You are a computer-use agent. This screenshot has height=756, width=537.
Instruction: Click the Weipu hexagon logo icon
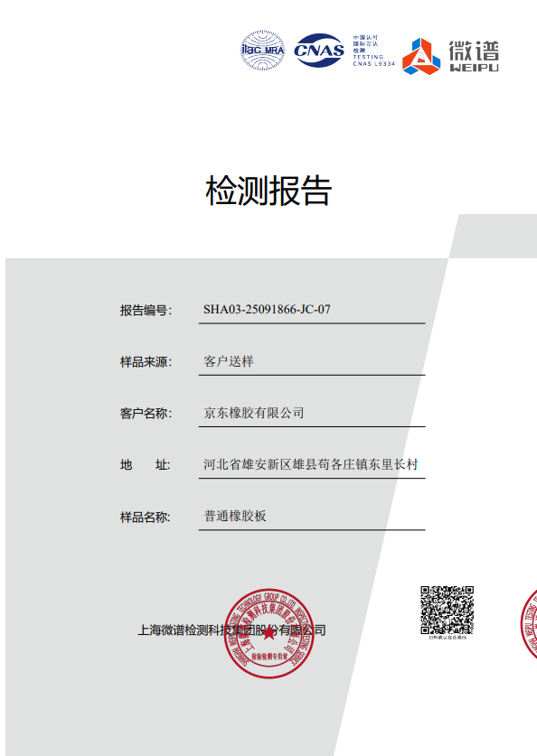tap(421, 56)
